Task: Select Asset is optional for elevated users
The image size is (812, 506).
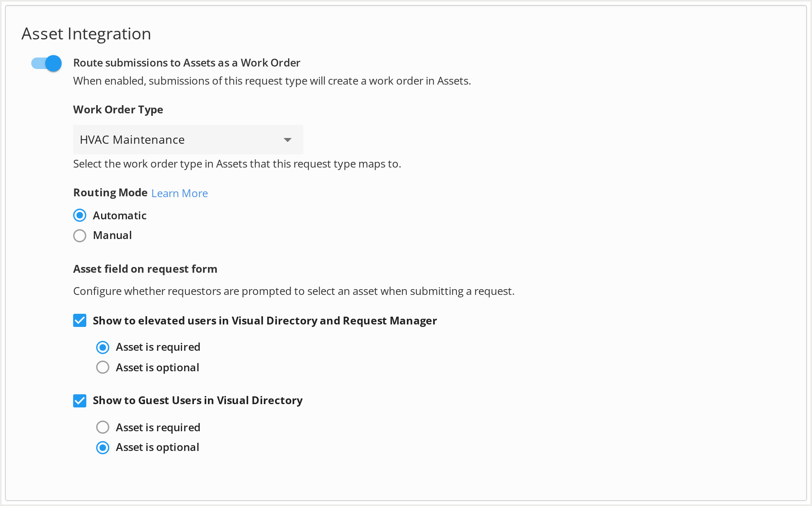Action: click(x=103, y=367)
